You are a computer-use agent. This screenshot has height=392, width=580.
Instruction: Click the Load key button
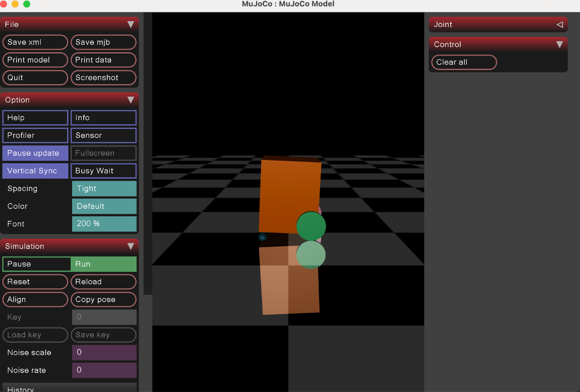coord(35,335)
